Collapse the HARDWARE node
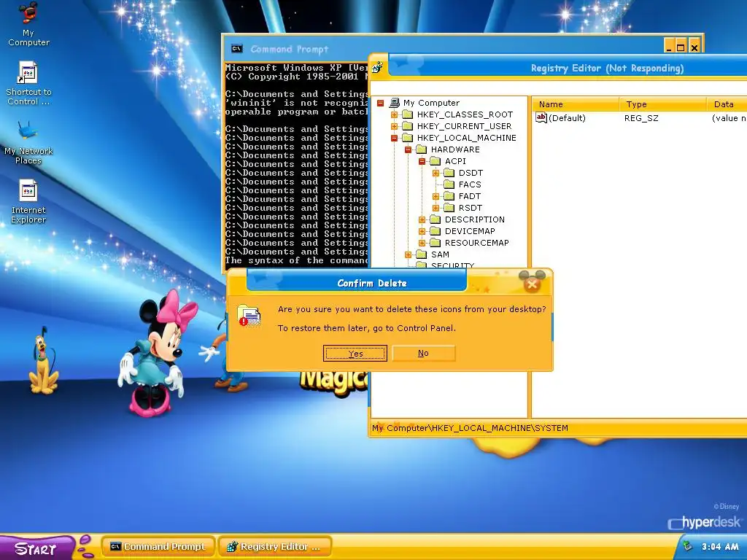 tap(408, 149)
